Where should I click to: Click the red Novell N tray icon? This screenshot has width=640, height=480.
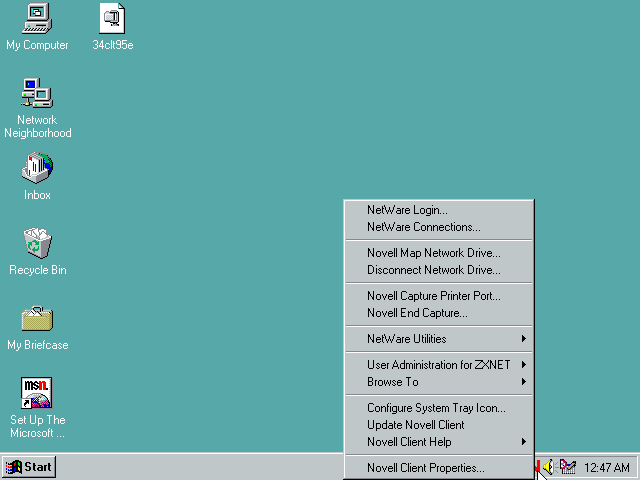pyautogui.click(x=537, y=467)
